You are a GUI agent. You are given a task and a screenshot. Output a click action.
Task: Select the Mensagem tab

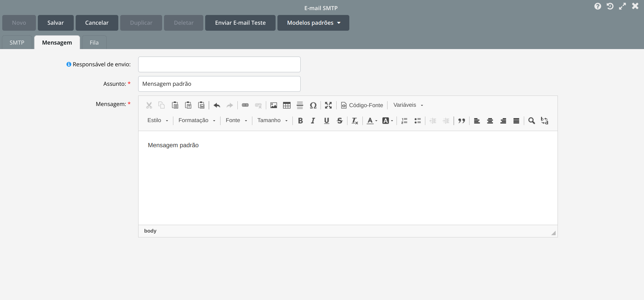[57, 42]
